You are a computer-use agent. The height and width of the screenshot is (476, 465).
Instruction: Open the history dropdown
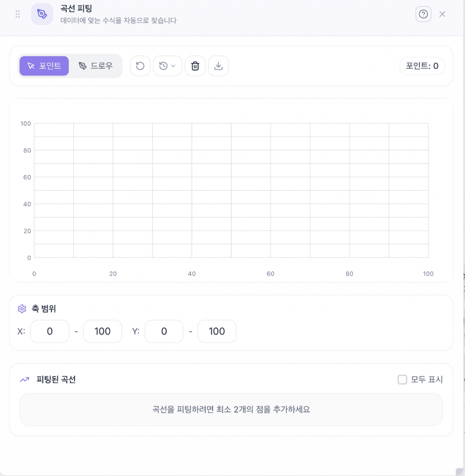pos(167,66)
